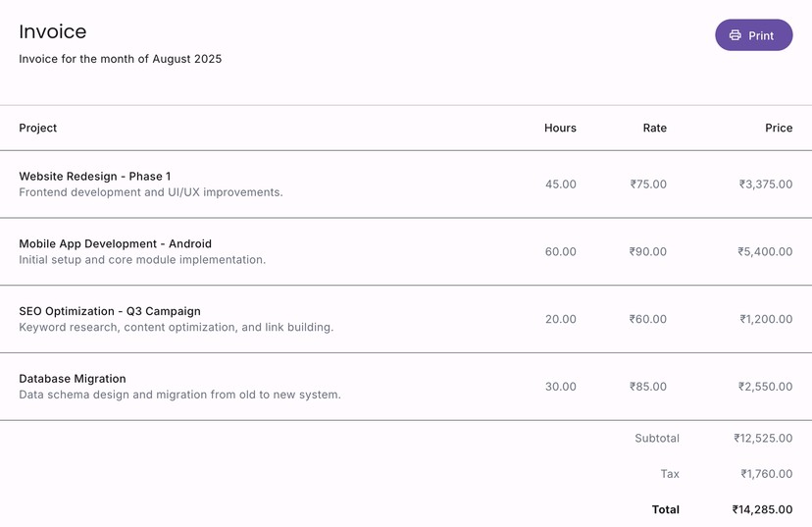Click the Database Migration project title
This screenshot has height=527, width=812.
coord(73,379)
